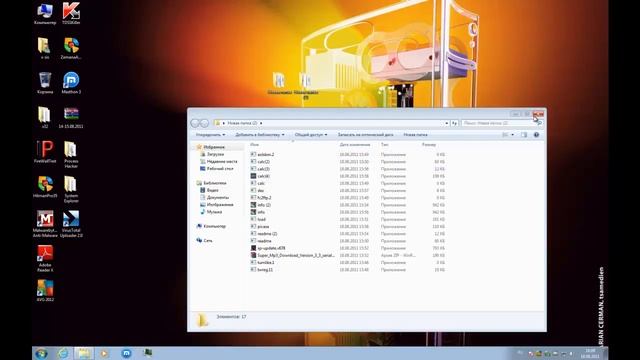Select the file picasa in the list
Viewport: 640px width, 360px height.
(x=260, y=227)
